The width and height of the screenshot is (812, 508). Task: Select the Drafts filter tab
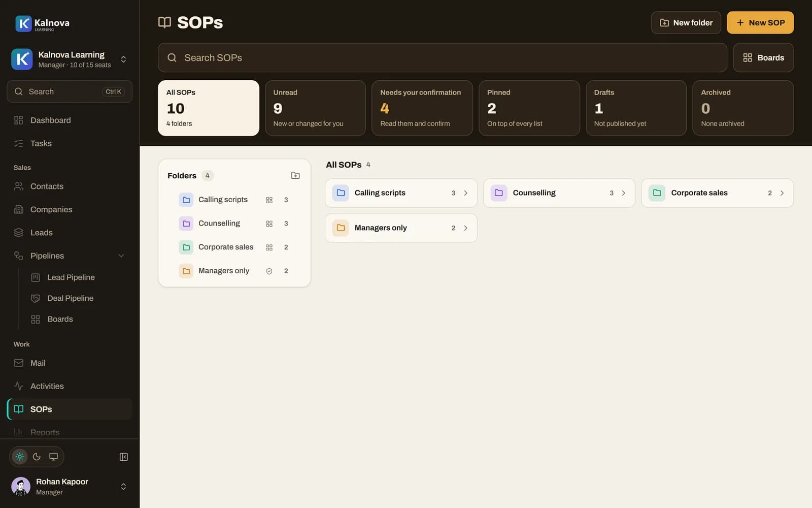[636, 108]
